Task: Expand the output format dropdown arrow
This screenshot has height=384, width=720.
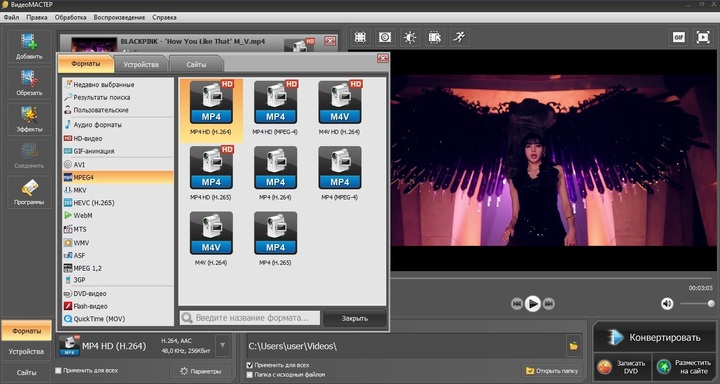Action: (x=222, y=345)
